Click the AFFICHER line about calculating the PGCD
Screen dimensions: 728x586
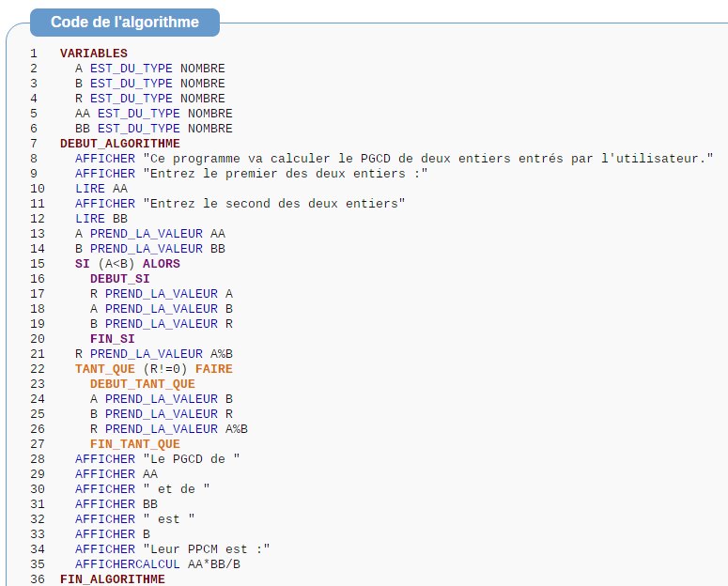(x=395, y=159)
